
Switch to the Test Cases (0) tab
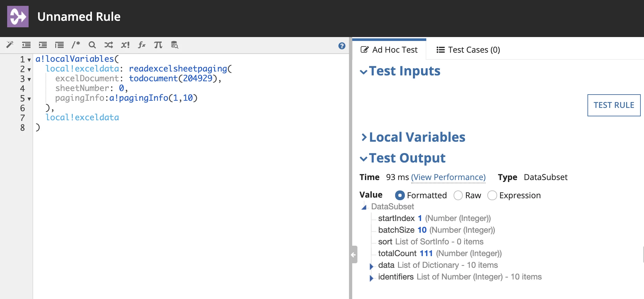(468, 50)
